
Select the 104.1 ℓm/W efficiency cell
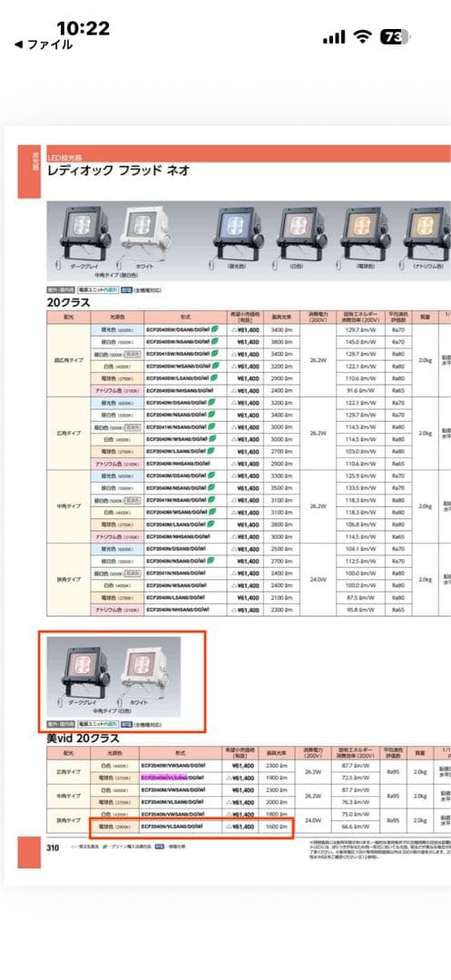coord(361,549)
